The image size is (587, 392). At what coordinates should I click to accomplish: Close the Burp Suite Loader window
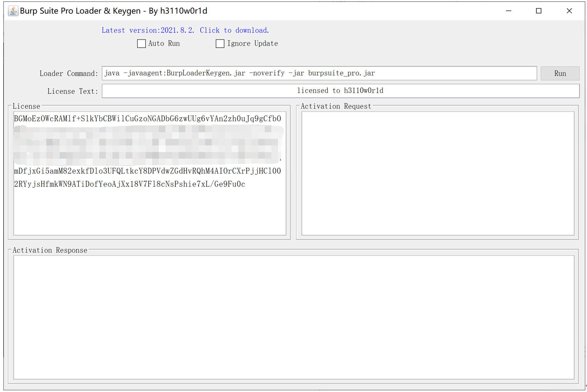[569, 11]
